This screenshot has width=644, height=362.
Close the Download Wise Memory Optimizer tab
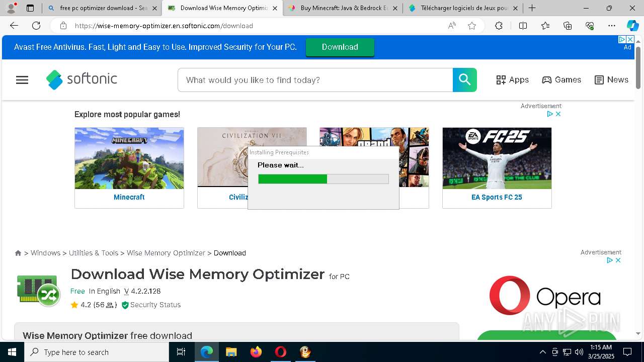[275, 8]
